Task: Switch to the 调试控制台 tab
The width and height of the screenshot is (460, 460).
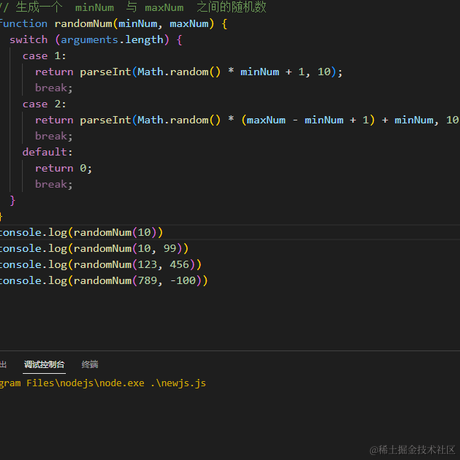Action: pyautogui.click(x=44, y=364)
